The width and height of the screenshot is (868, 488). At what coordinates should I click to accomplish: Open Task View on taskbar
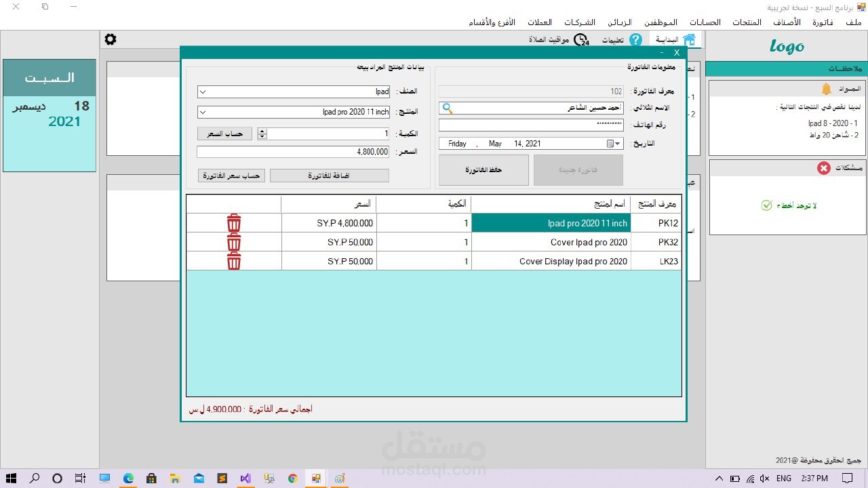coord(80,479)
